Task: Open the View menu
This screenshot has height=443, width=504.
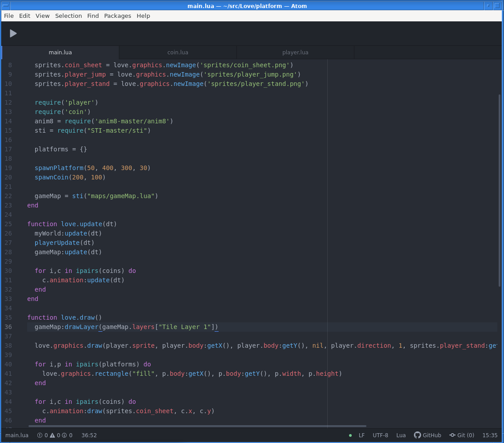Action: point(42,16)
